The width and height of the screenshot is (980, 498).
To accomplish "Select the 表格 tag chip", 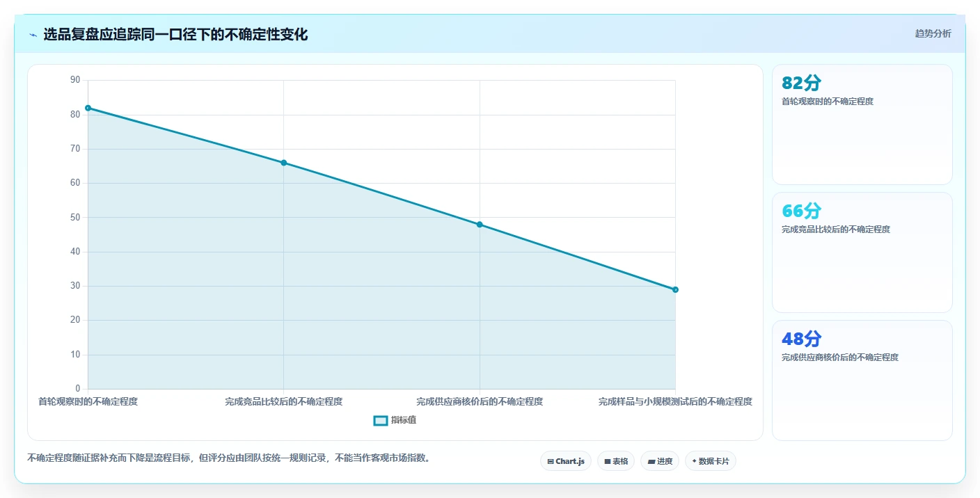I will tap(616, 461).
